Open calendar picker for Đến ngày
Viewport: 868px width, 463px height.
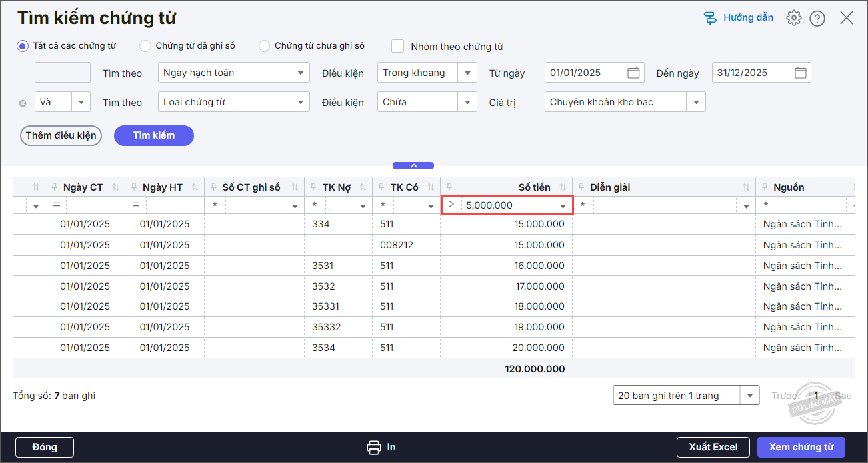click(801, 73)
